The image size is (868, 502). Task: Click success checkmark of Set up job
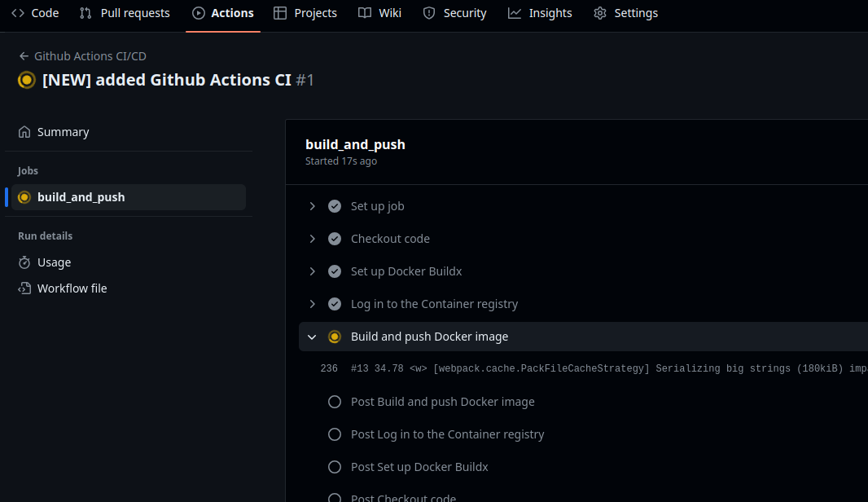(x=335, y=206)
